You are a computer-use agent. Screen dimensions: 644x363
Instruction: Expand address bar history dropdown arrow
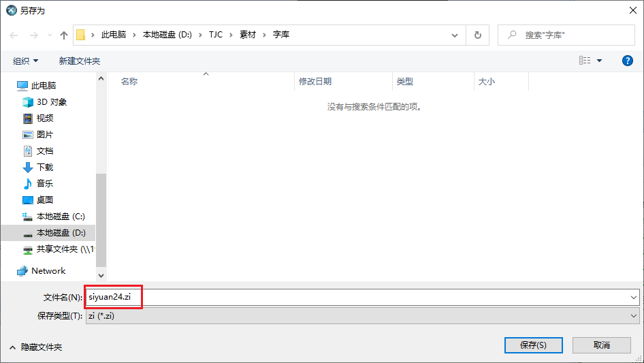[455, 35]
